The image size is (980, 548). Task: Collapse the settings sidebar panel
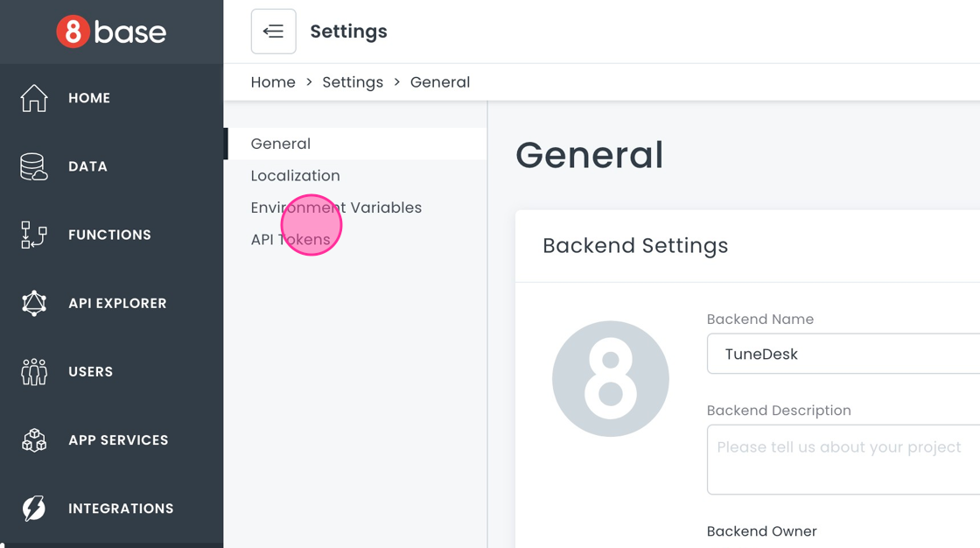(x=273, y=31)
